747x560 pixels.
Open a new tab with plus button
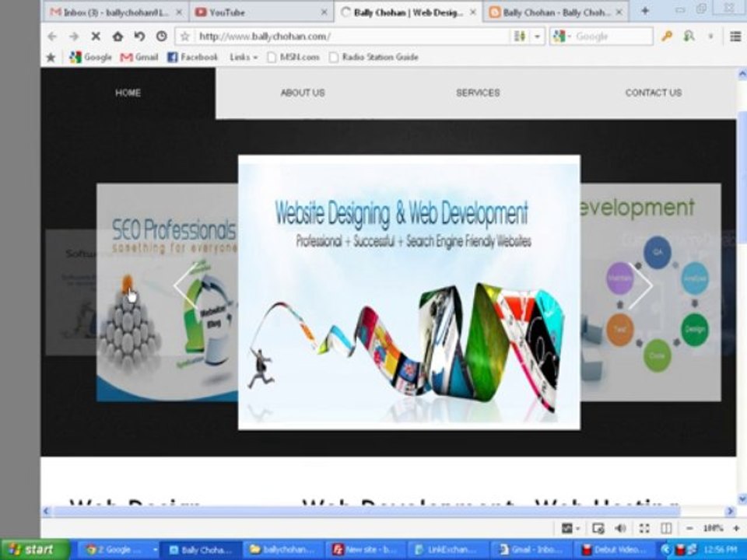(x=644, y=11)
